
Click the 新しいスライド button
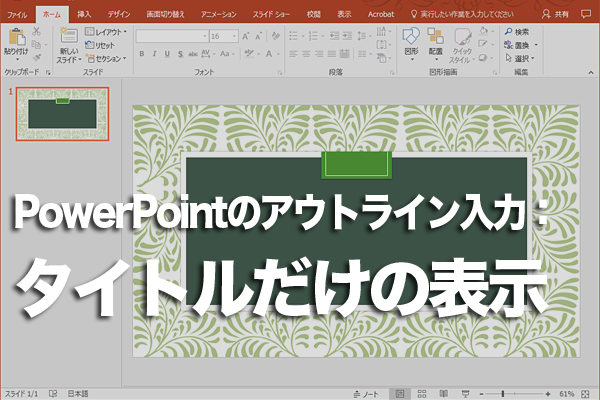[x=69, y=45]
